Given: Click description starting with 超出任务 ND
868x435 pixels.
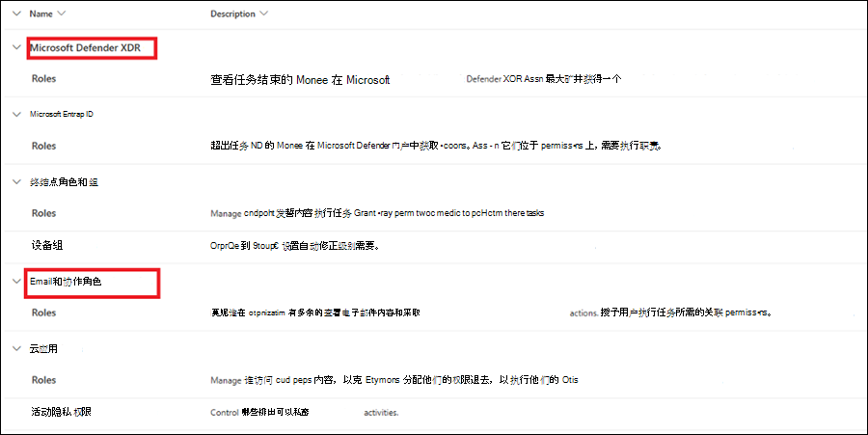Looking at the screenshot, I should click(436, 146).
